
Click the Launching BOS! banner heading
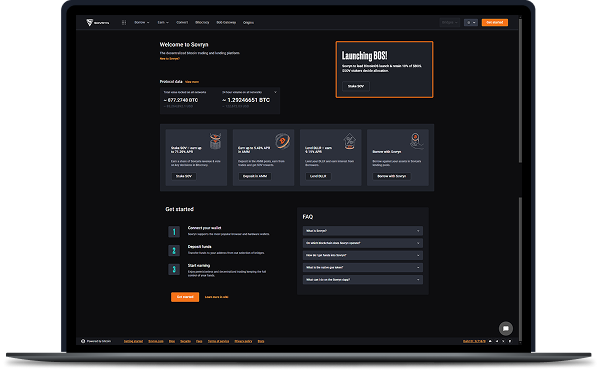tap(364, 56)
